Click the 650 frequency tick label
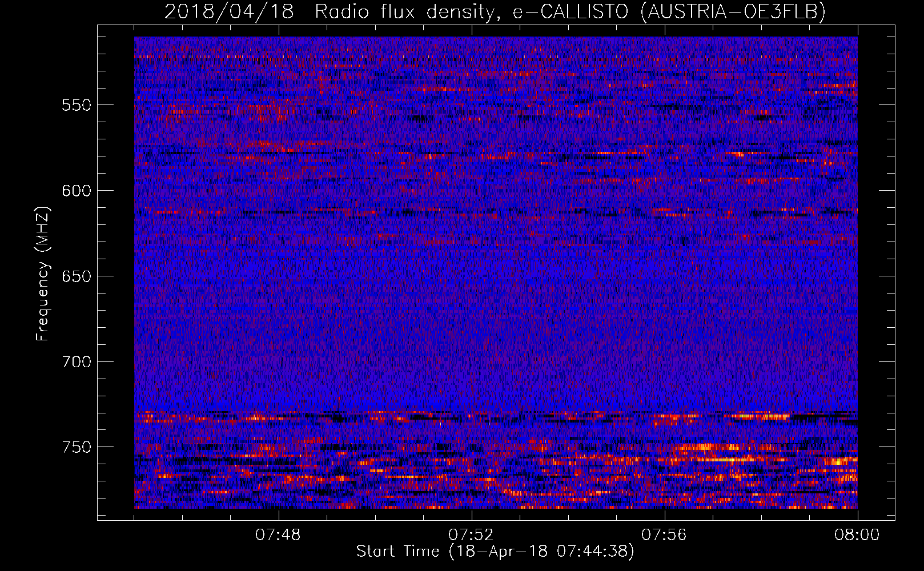924x571 pixels. point(77,276)
